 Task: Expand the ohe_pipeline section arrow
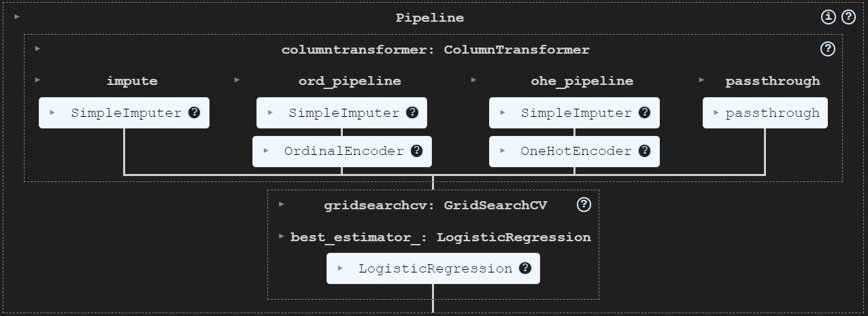473,80
